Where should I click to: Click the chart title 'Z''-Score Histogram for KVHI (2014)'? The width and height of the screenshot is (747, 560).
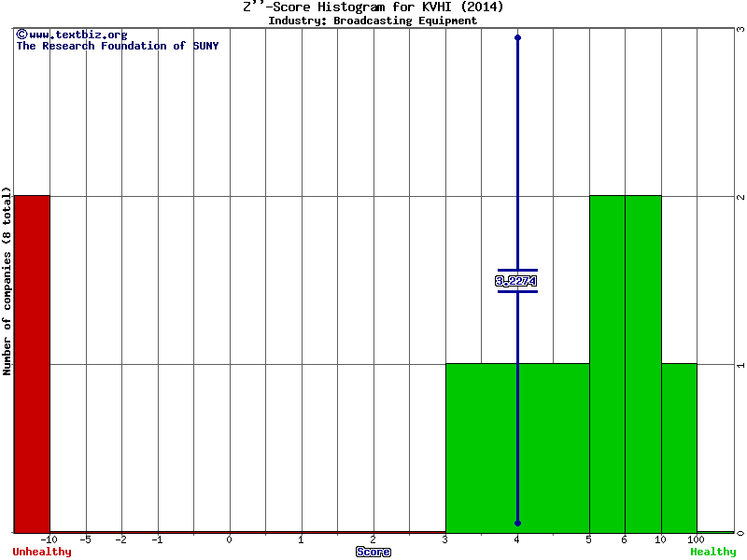[373, 7]
